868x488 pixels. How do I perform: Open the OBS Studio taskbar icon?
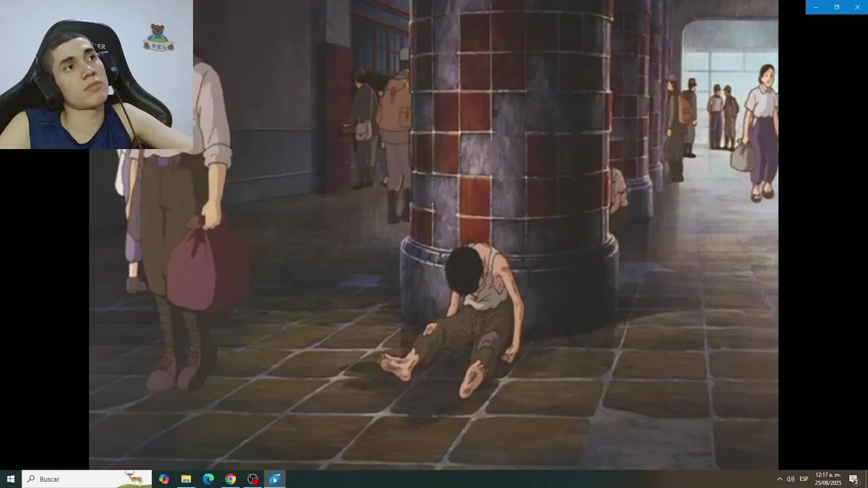pos(253,479)
